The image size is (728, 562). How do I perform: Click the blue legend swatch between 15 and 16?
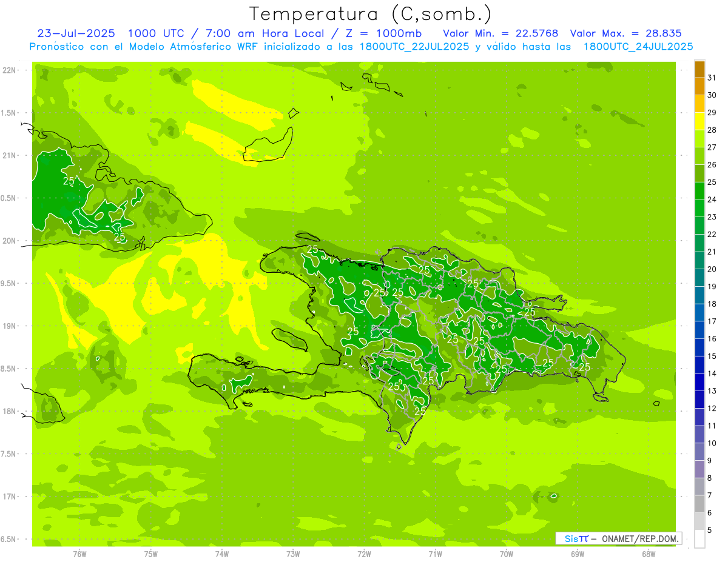[x=699, y=347]
